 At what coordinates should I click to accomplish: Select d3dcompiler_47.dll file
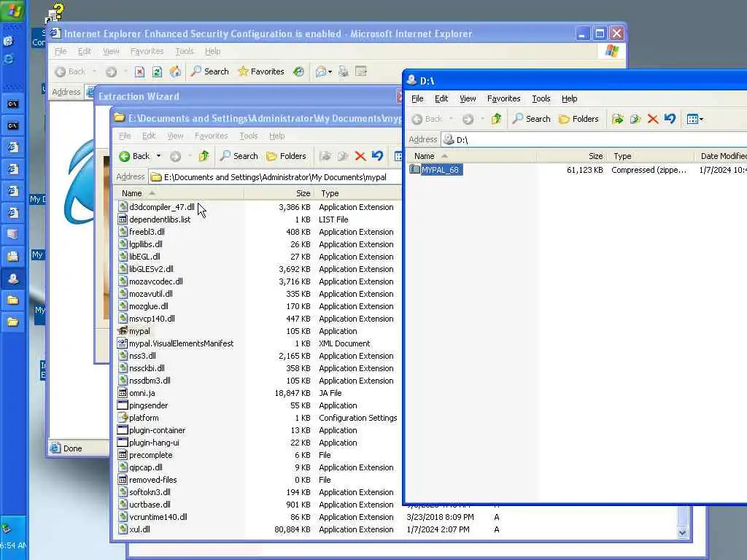[x=156, y=207]
